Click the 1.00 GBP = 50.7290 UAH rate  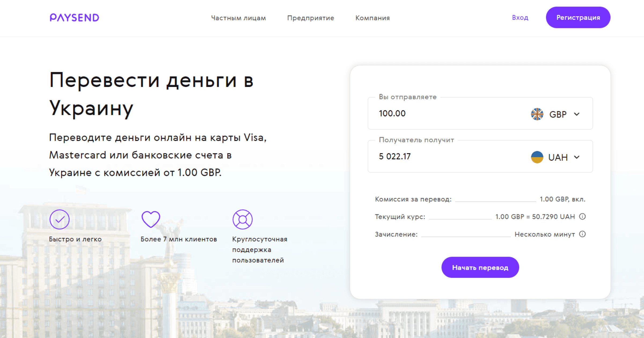(535, 217)
